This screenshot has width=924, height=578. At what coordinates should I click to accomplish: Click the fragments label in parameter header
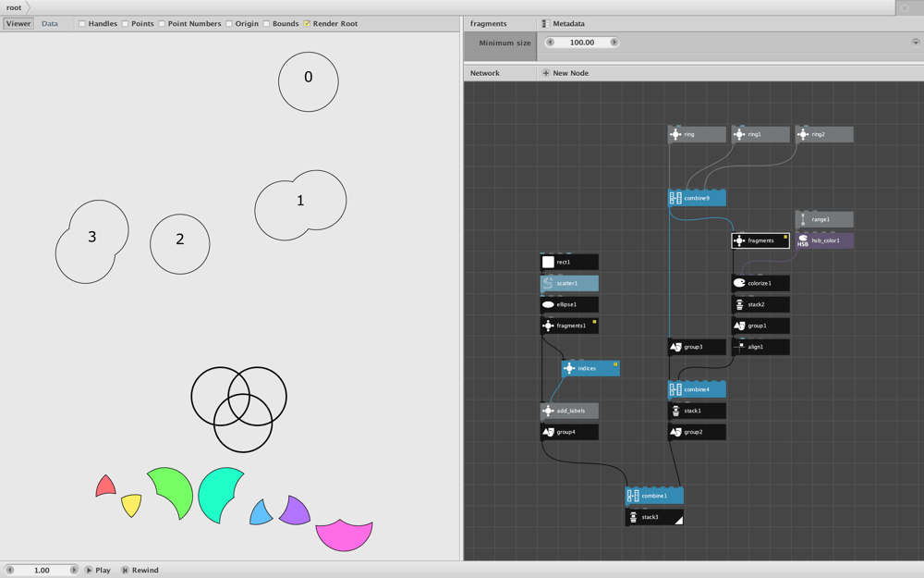click(x=488, y=24)
